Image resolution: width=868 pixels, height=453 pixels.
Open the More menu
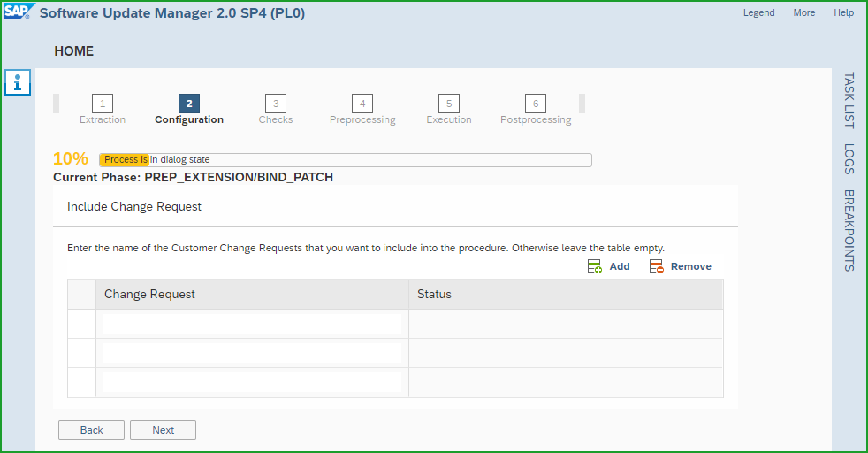(x=804, y=12)
